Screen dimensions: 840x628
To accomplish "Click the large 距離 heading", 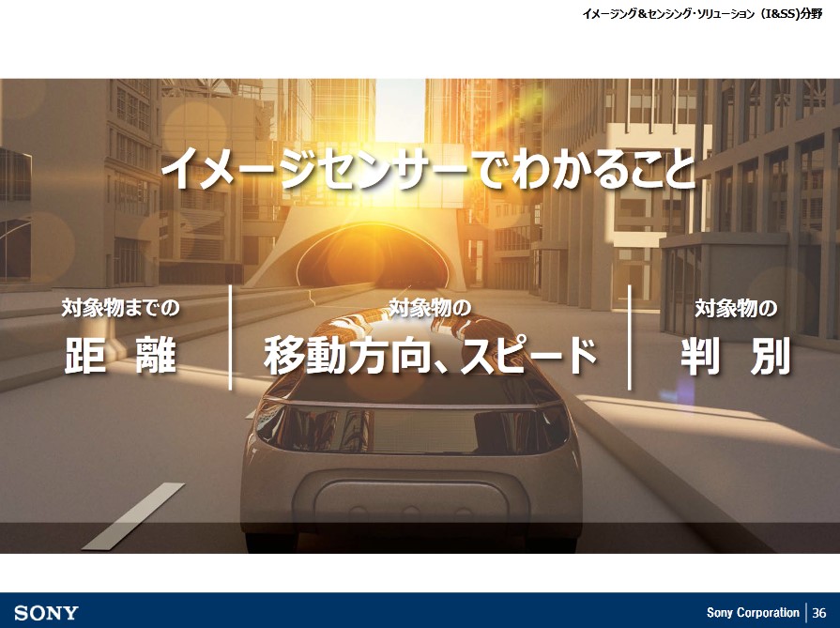I will coord(120,357).
